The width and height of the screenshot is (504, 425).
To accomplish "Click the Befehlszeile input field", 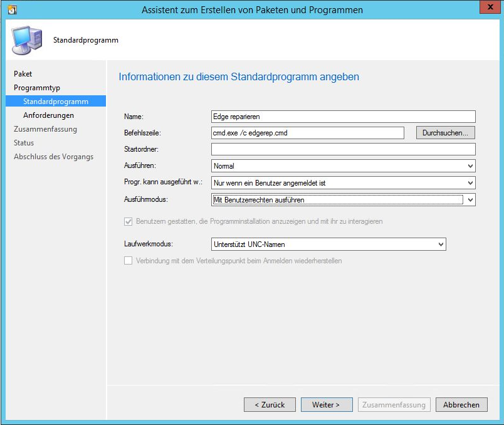I will (x=307, y=133).
